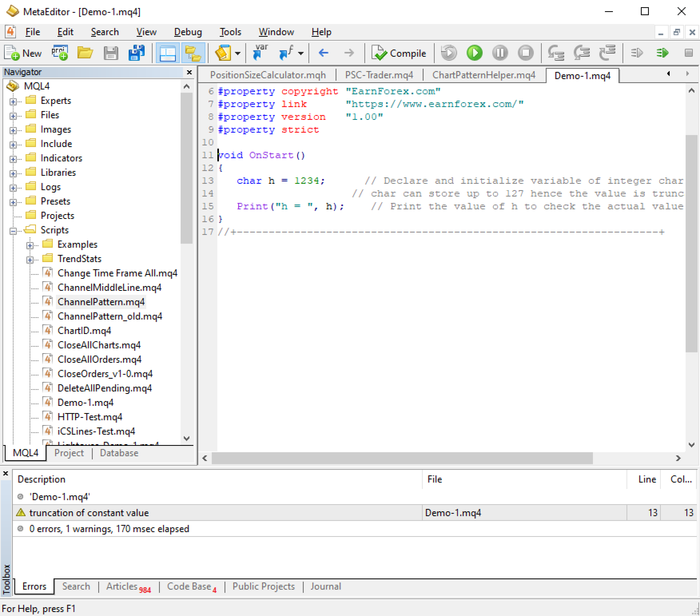Collapse the Scripts folder

pos(13,231)
